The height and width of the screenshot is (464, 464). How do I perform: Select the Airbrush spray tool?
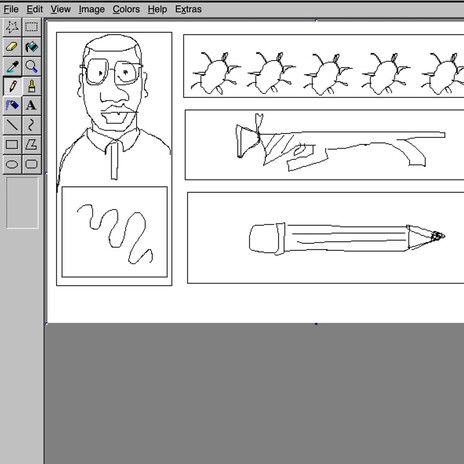12,105
